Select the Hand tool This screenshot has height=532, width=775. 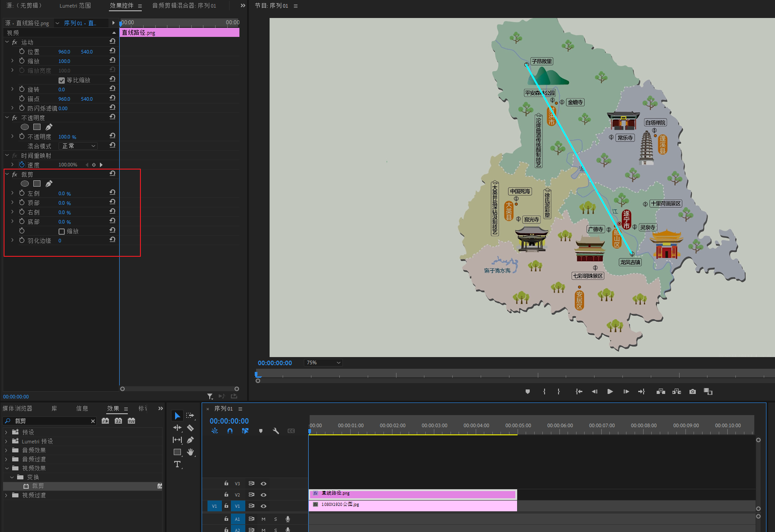coord(190,452)
